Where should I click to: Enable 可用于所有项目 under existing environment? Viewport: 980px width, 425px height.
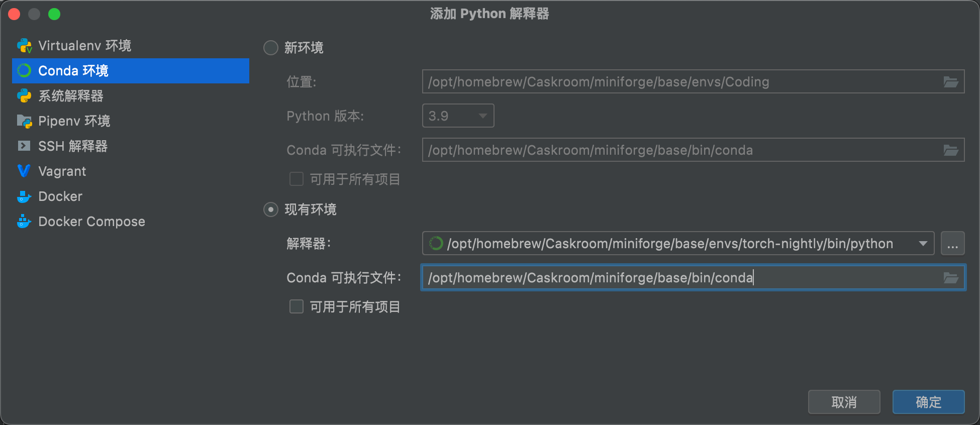[x=297, y=306]
